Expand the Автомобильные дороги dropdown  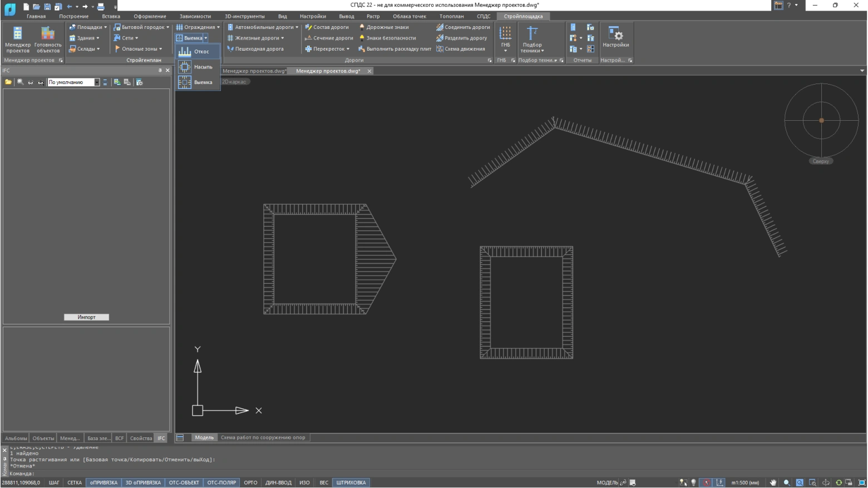263,27
